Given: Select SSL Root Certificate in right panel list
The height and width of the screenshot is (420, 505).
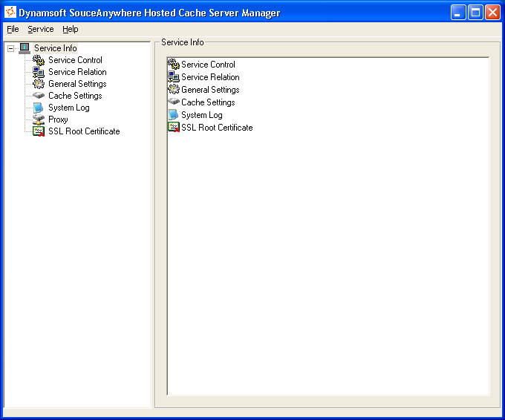Looking at the screenshot, I should coord(217,128).
